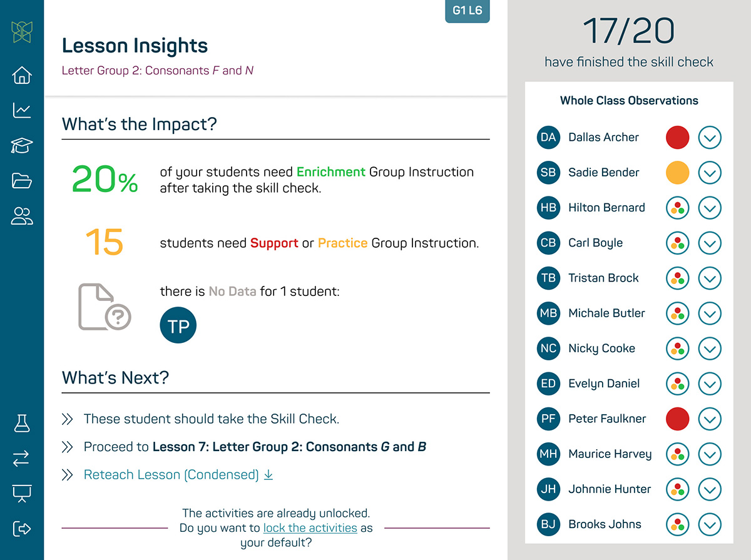Open the folder icon in sidebar

(x=22, y=181)
